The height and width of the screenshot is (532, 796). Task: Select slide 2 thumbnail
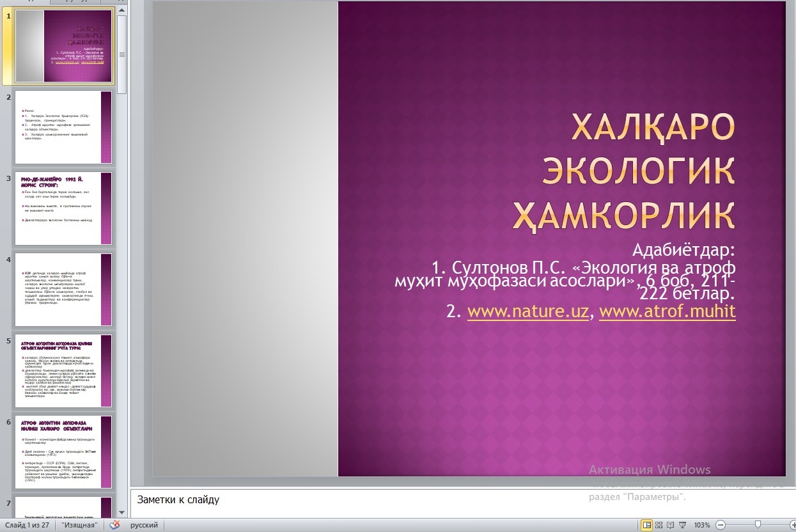[63, 127]
